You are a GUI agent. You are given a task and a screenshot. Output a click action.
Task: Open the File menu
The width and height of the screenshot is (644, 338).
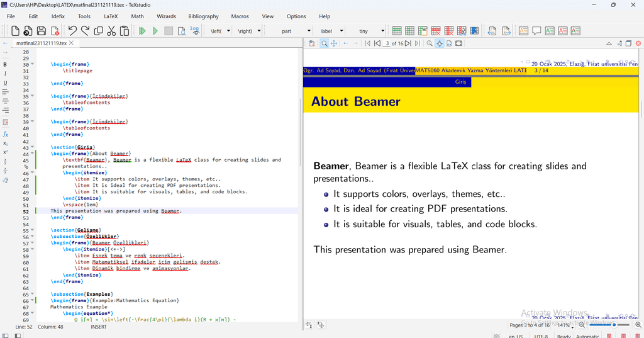point(11,16)
